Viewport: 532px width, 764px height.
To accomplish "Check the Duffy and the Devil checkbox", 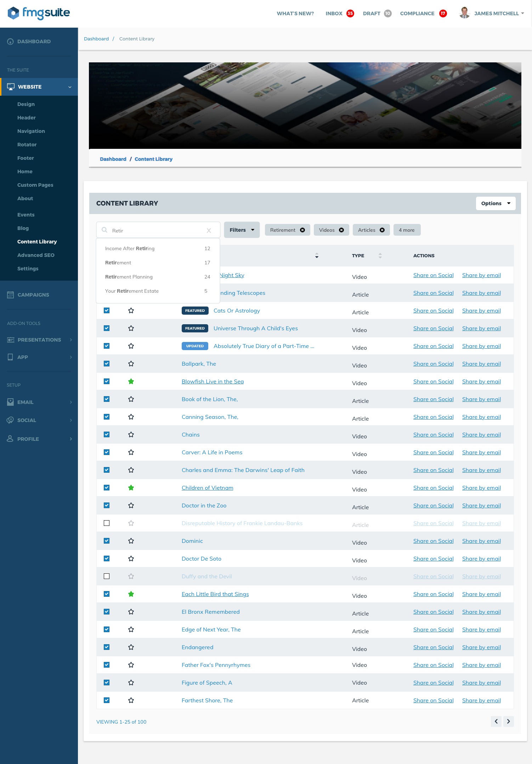I will 107,576.
